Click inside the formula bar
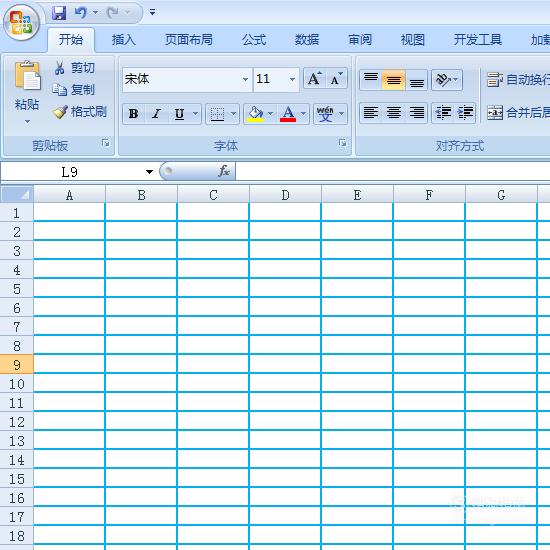Screen dimensions: 550x550 (393, 172)
